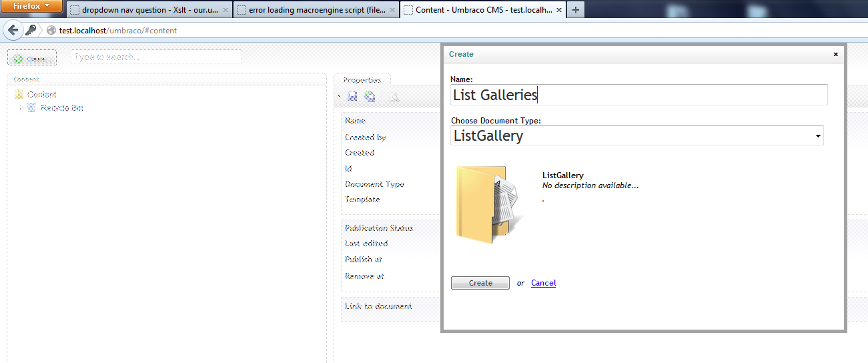This screenshot has width=868, height=363.
Task: Click the 'Type to search' box
Action: coord(156,57)
